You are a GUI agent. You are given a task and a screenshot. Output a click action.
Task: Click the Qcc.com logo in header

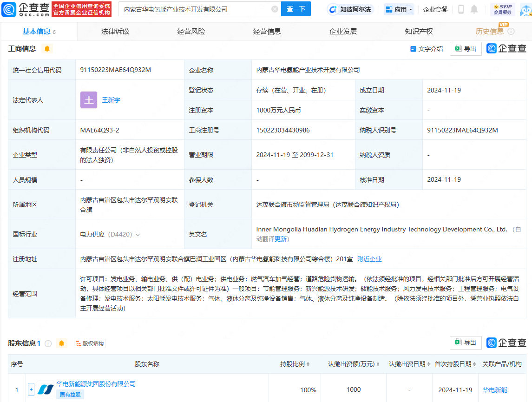[x=26, y=9]
